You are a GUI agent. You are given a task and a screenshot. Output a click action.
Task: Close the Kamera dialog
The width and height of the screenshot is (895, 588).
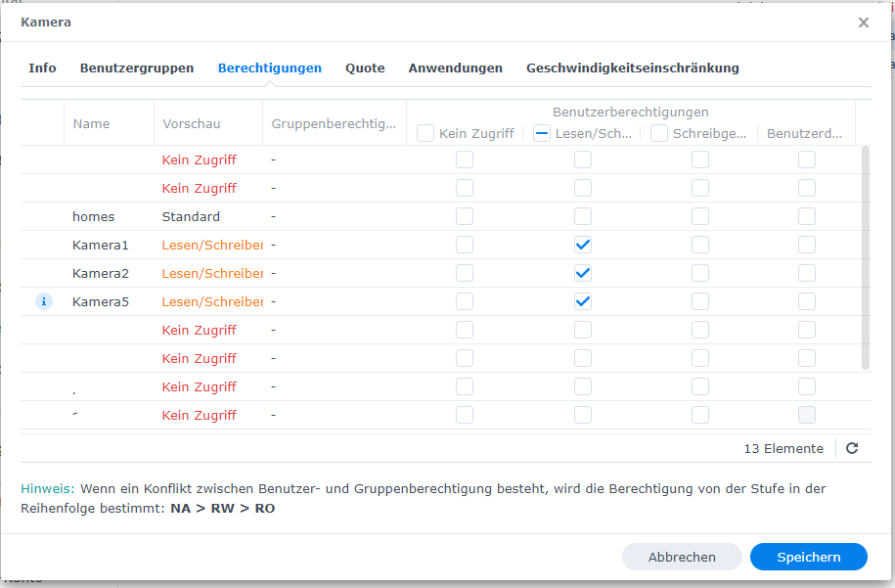tap(864, 23)
